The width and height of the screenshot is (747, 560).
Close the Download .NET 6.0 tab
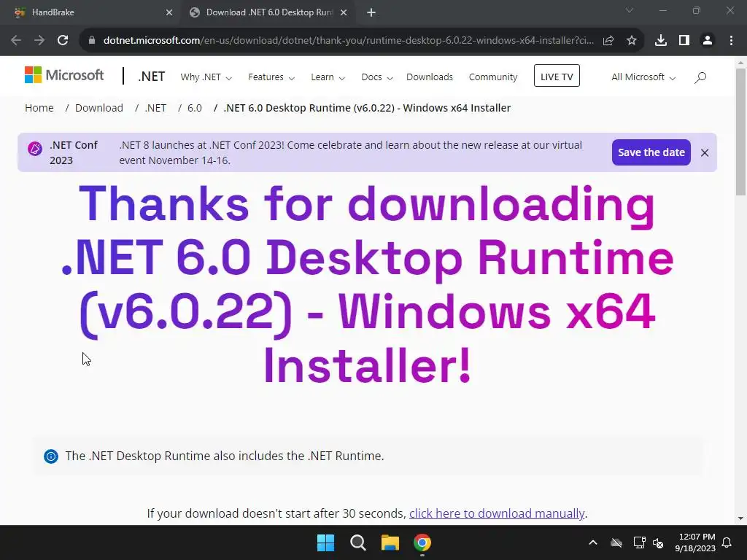[x=344, y=13]
